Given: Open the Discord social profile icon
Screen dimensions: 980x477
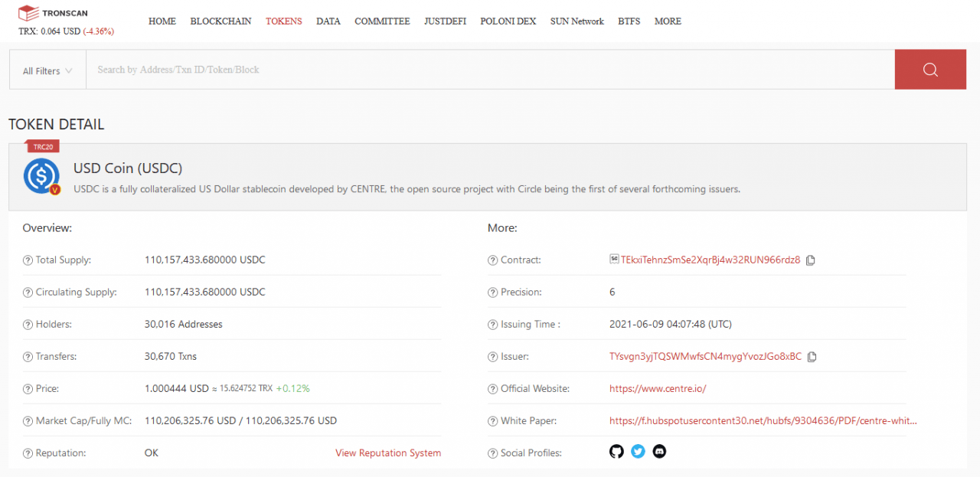Looking at the screenshot, I should pos(659,452).
